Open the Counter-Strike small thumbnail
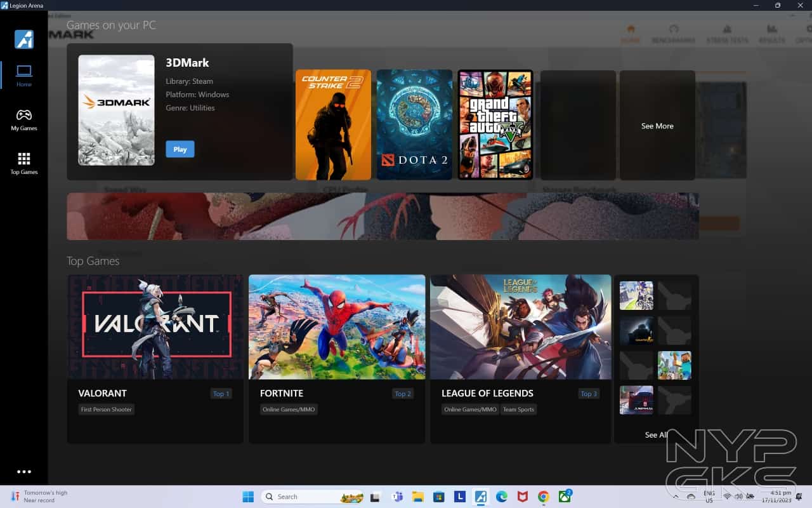812x508 pixels. coord(636,330)
